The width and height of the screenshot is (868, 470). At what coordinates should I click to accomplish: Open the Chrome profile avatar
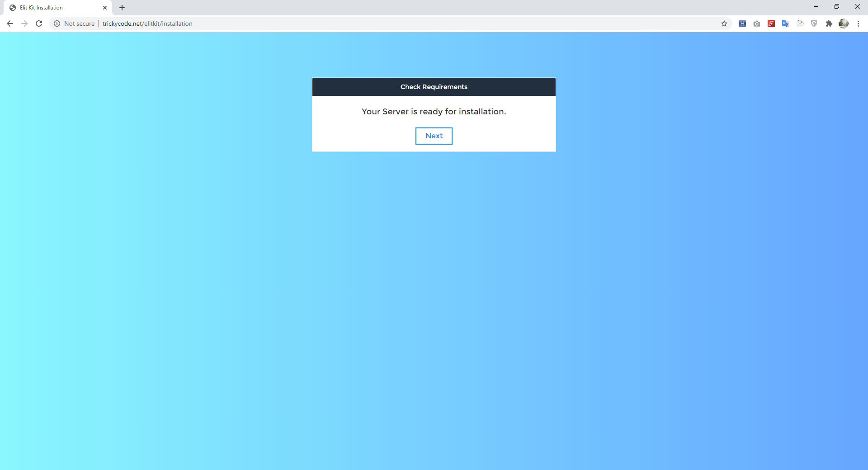click(844, 23)
